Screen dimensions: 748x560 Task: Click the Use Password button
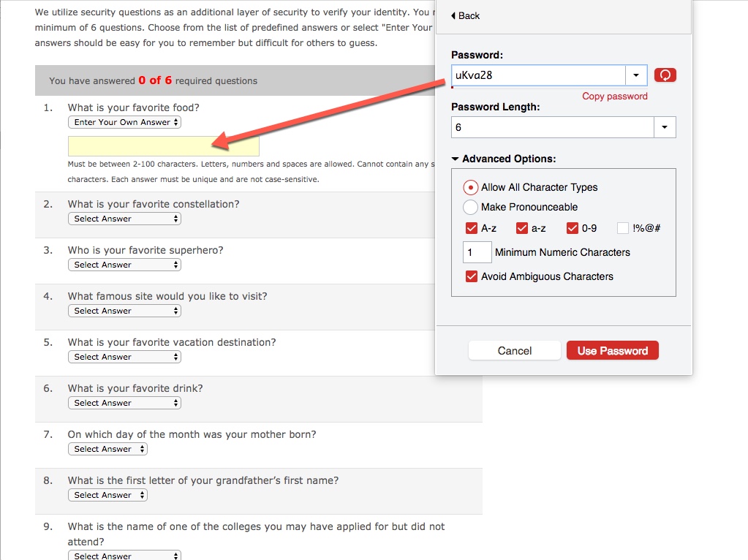point(612,350)
